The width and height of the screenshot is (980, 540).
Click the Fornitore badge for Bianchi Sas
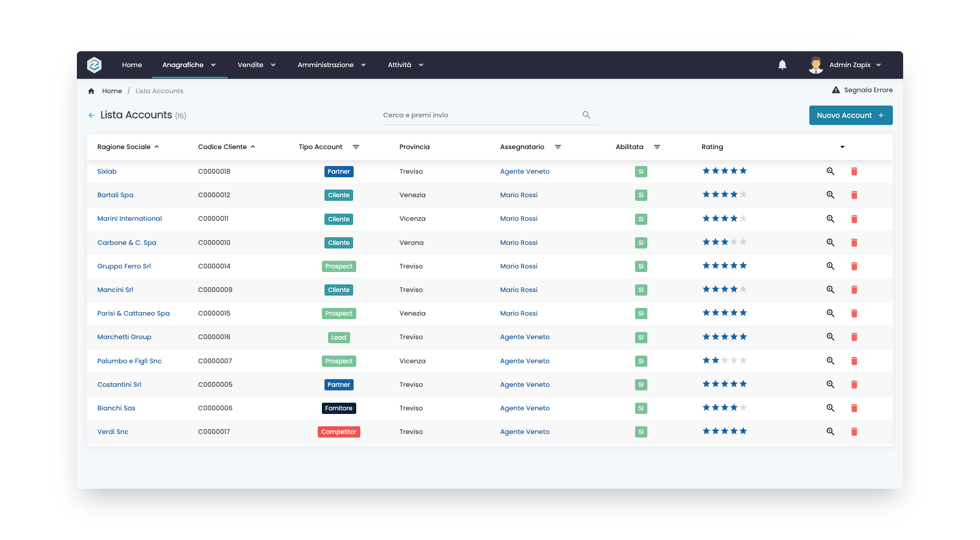pos(339,408)
